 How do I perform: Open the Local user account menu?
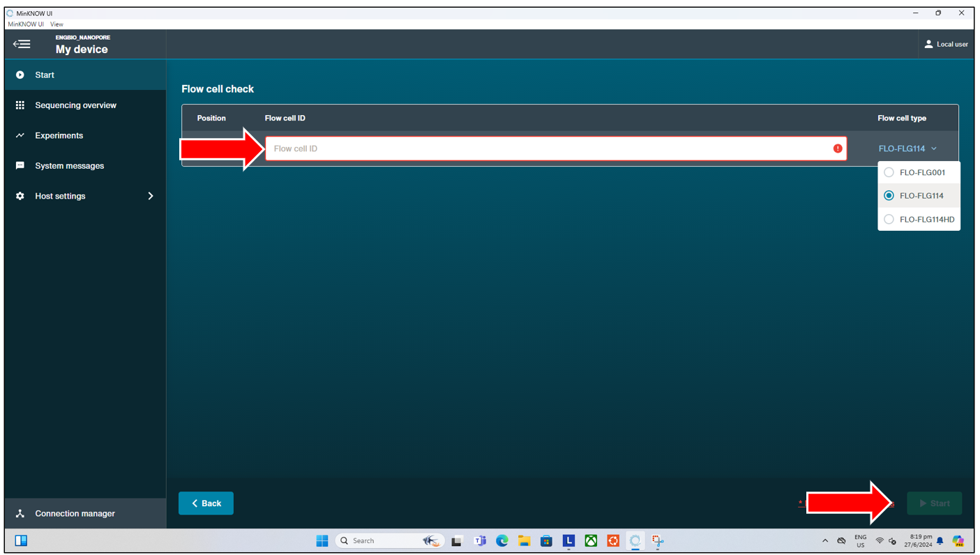(946, 44)
